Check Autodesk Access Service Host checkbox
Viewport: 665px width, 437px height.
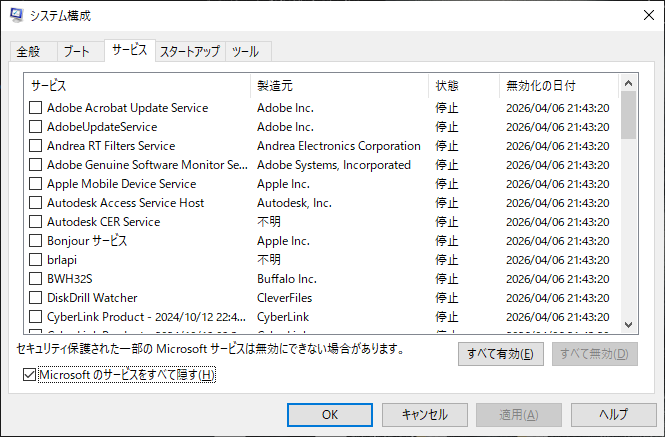(36, 203)
